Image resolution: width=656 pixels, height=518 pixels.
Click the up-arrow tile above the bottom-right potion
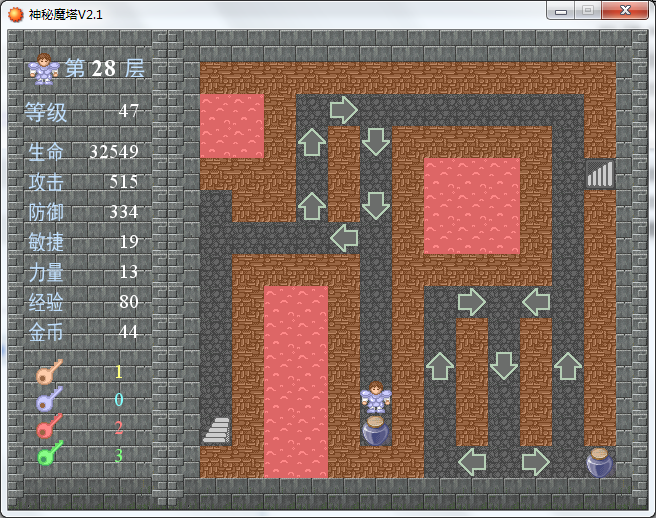click(x=568, y=366)
